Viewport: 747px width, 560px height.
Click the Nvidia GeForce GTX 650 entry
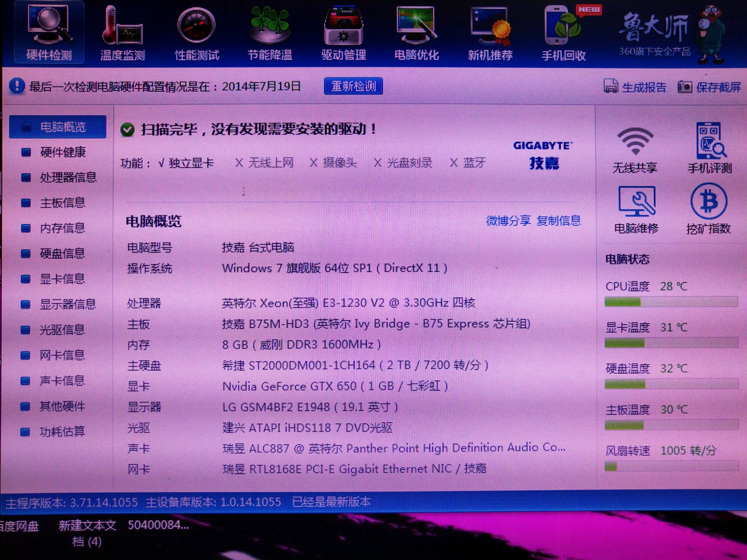tap(335, 386)
